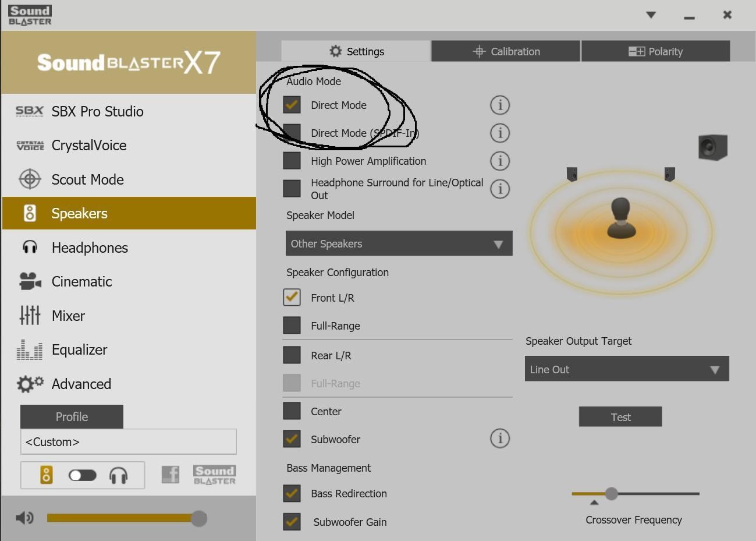Click the Facebook icon in sidebar
This screenshot has height=541, width=756.
(x=170, y=475)
